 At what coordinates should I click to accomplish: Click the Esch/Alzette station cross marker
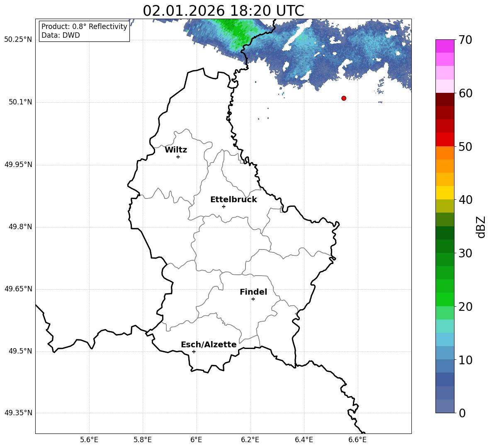coord(194,351)
